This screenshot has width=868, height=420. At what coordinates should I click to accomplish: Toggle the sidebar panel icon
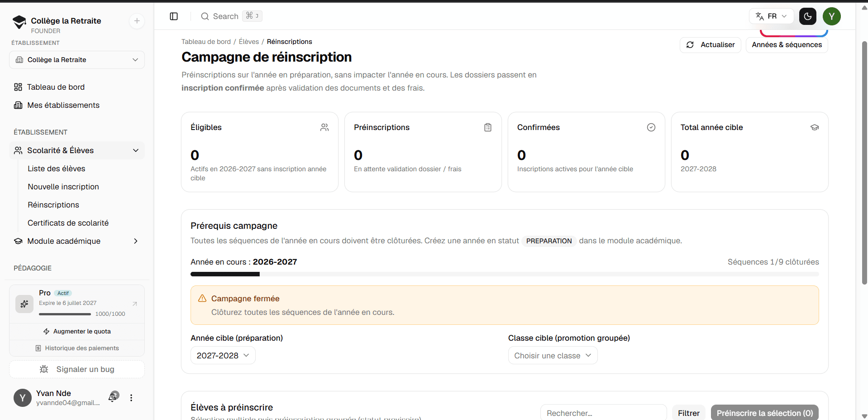174,16
